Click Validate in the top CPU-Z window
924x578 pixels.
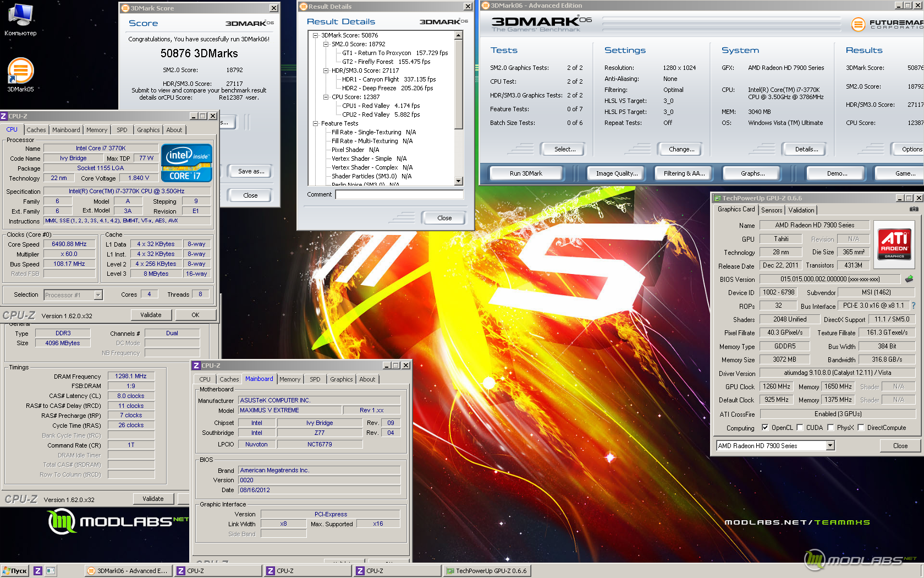coord(151,315)
